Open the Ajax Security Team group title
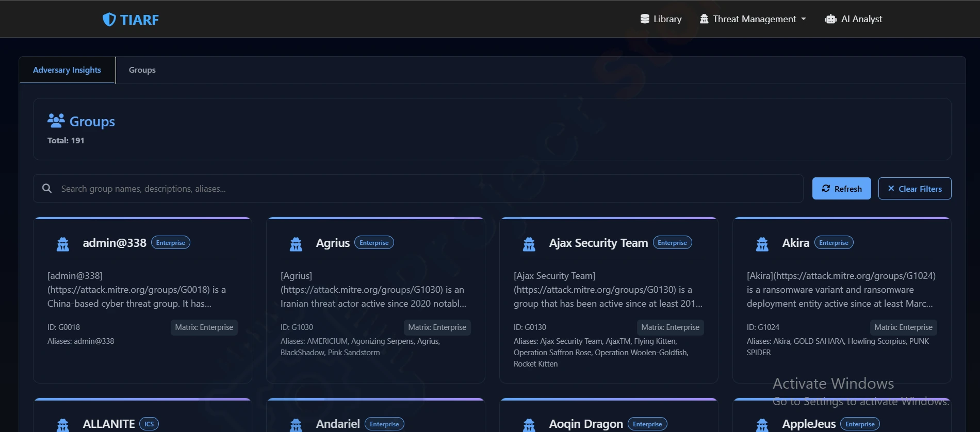The image size is (980, 432). pyautogui.click(x=598, y=243)
